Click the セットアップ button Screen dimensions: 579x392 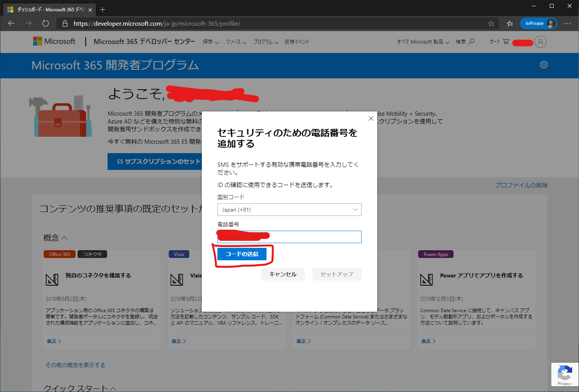[337, 274]
